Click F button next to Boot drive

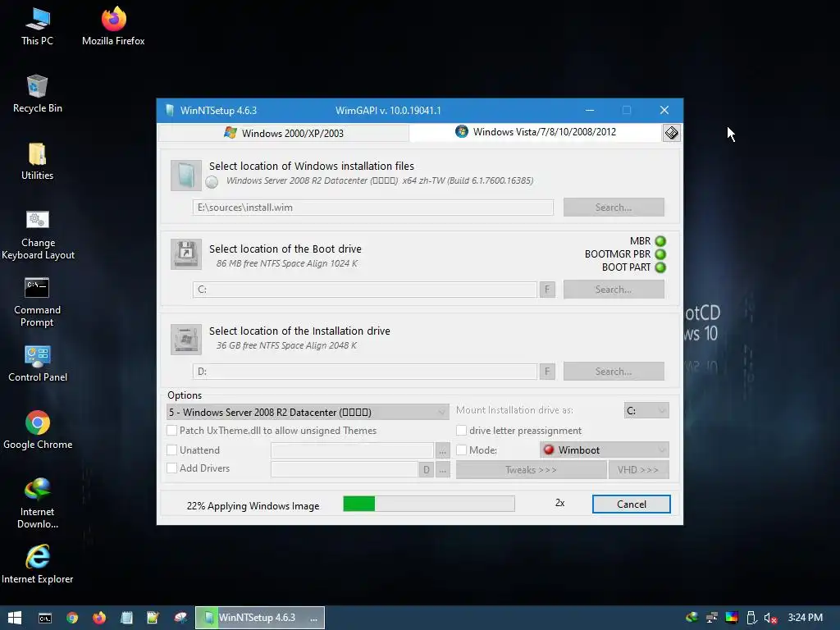click(x=547, y=290)
